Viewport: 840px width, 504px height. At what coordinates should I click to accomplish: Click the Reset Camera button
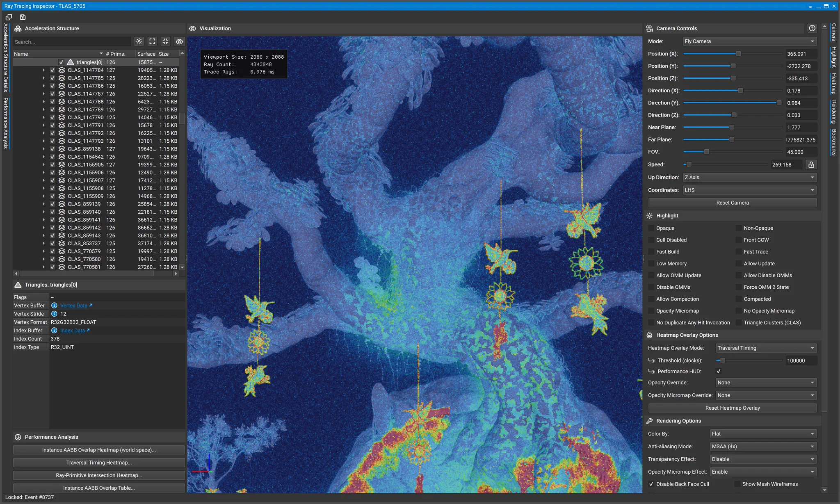coord(733,203)
